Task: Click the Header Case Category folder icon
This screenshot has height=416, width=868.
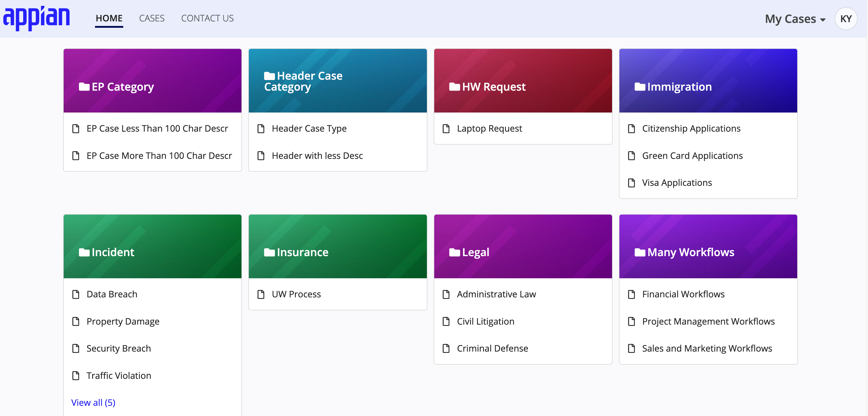Action: [x=269, y=76]
